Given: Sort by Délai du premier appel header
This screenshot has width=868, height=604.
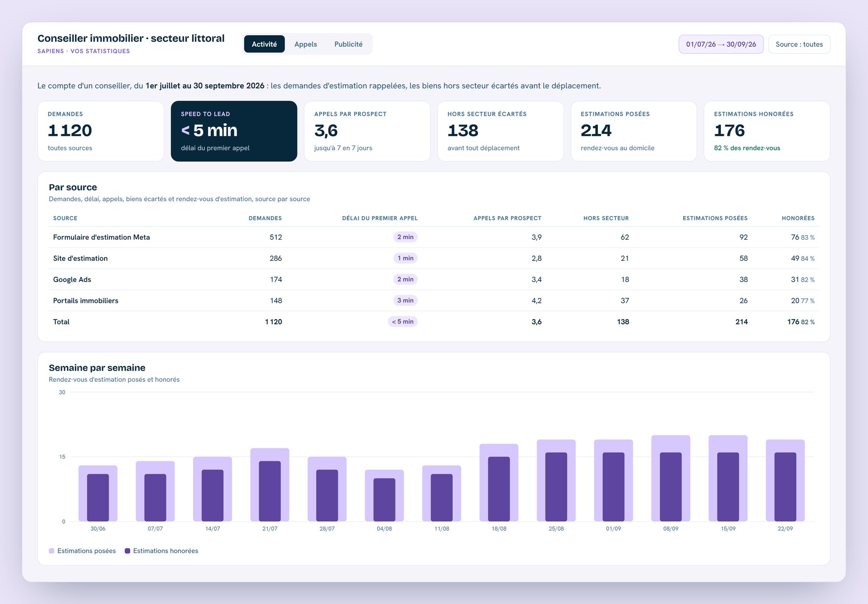Looking at the screenshot, I should (x=380, y=218).
